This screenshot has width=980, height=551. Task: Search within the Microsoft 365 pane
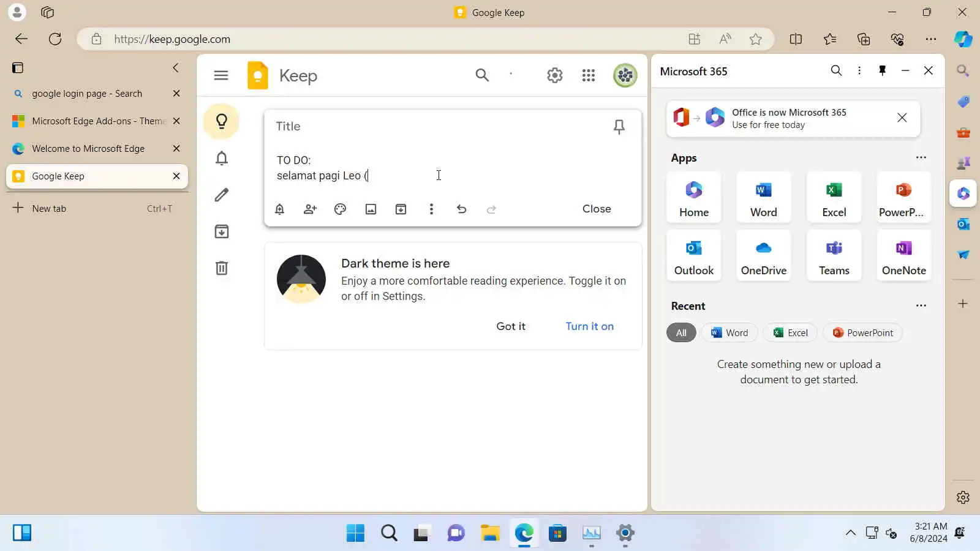[x=836, y=70]
